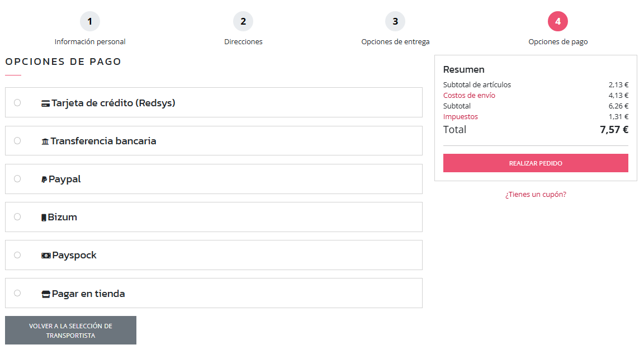Open the ¿Tienes un cupón? link

tap(536, 195)
